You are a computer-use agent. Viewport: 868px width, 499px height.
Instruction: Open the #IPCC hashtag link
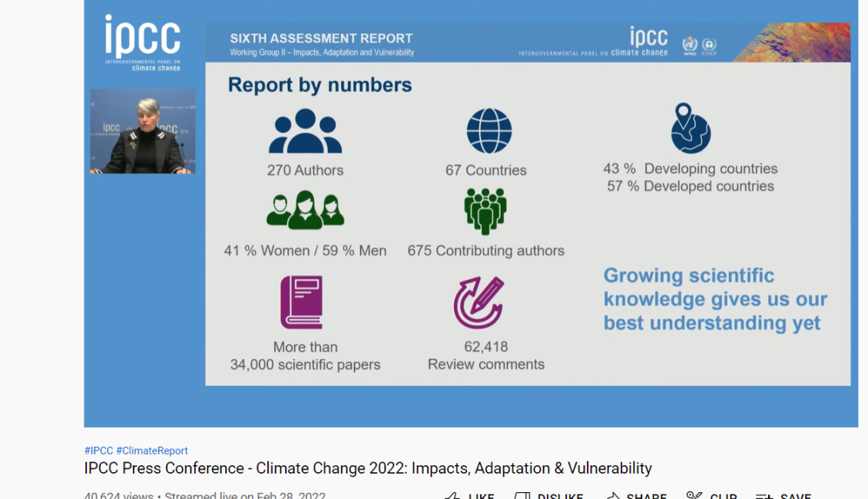98,451
